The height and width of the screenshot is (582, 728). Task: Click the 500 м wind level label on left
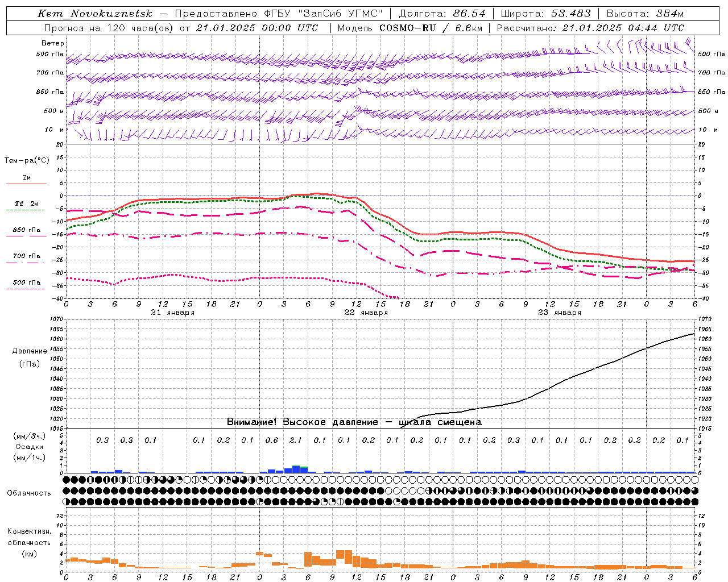[x=54, y=111]
